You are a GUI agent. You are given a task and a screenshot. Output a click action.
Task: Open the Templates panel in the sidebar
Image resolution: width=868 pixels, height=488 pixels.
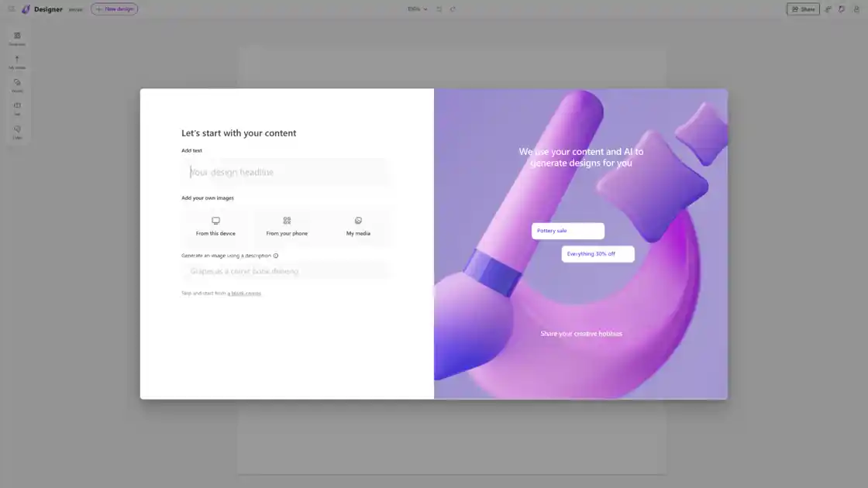click(x=17, y=39)
